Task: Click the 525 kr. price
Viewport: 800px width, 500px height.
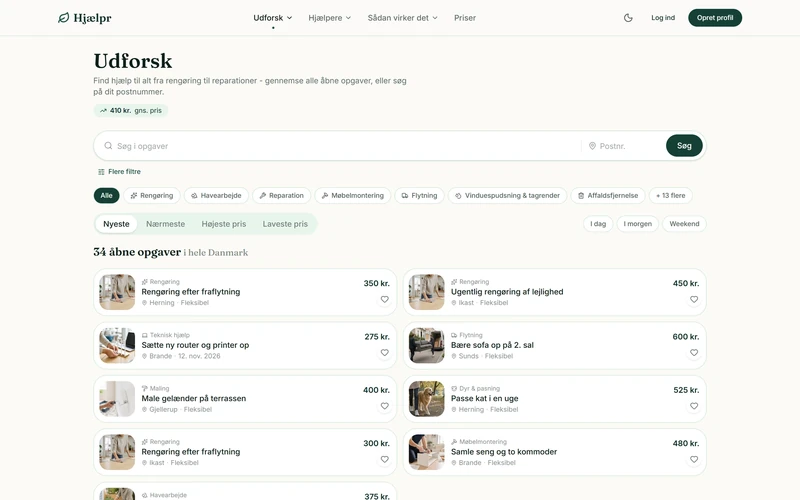Action: click(x=686, y=390)
